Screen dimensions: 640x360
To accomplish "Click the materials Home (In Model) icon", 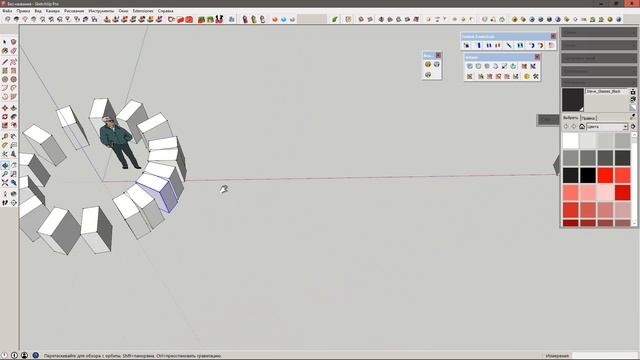I will 582,127.
